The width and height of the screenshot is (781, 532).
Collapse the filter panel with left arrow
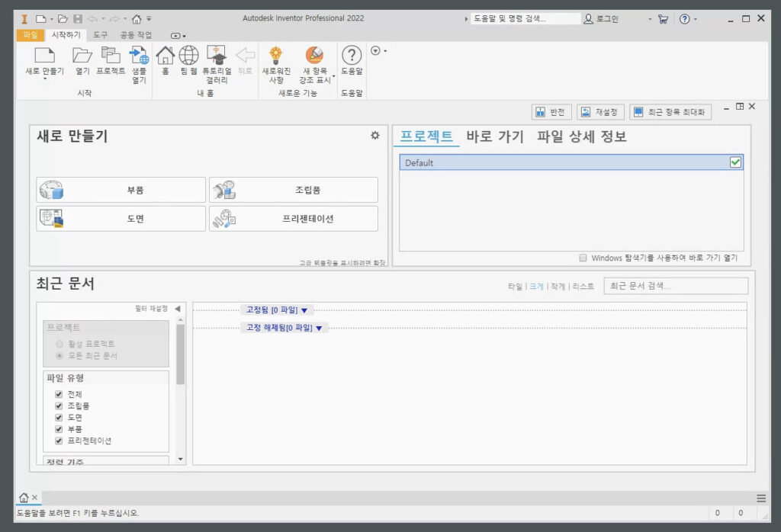tap(177, 309)
